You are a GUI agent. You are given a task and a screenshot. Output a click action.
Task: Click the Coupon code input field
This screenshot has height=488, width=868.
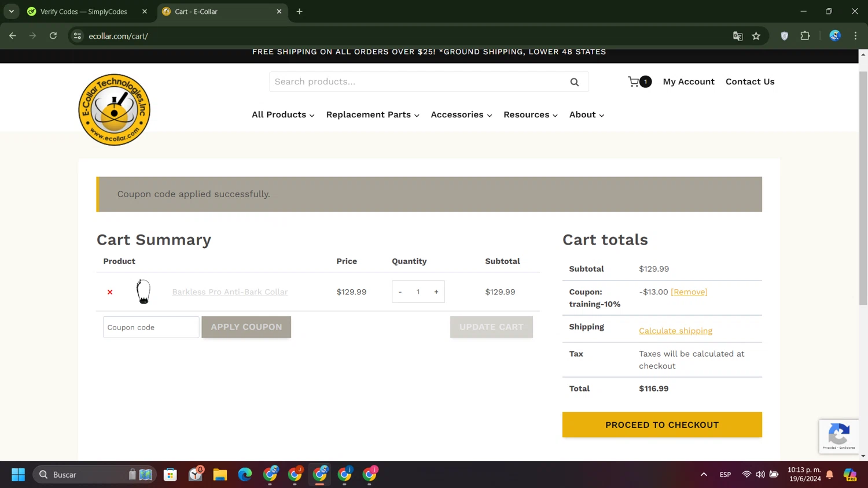click(151, 327)
